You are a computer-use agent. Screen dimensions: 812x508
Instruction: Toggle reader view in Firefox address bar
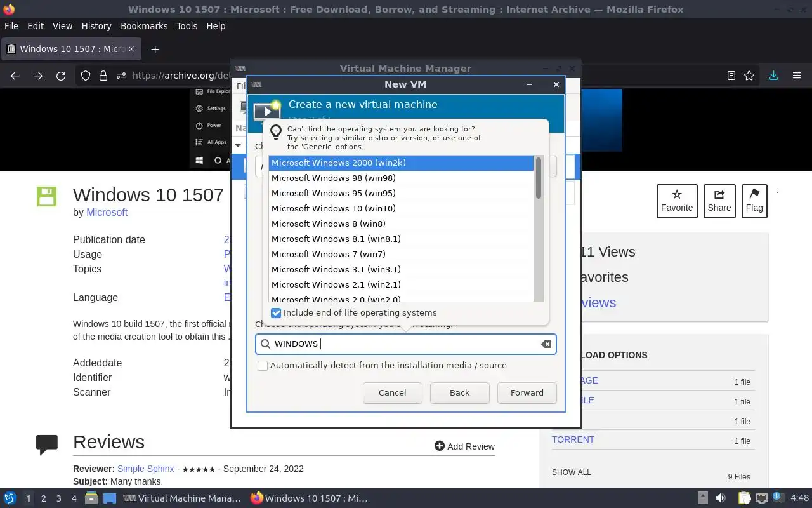pos(731,76)
